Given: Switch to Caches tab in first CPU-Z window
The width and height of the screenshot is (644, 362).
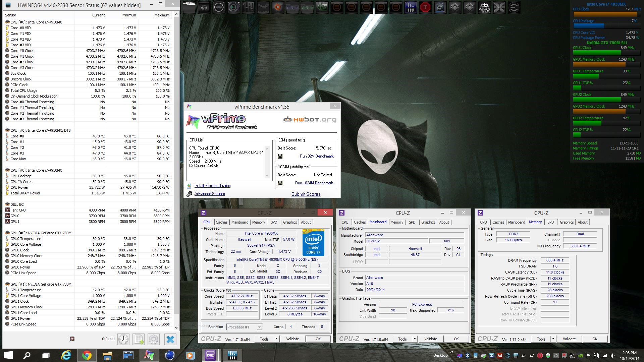Looking at the screenshot, I should pyautogui.click(x=221, y=222).
